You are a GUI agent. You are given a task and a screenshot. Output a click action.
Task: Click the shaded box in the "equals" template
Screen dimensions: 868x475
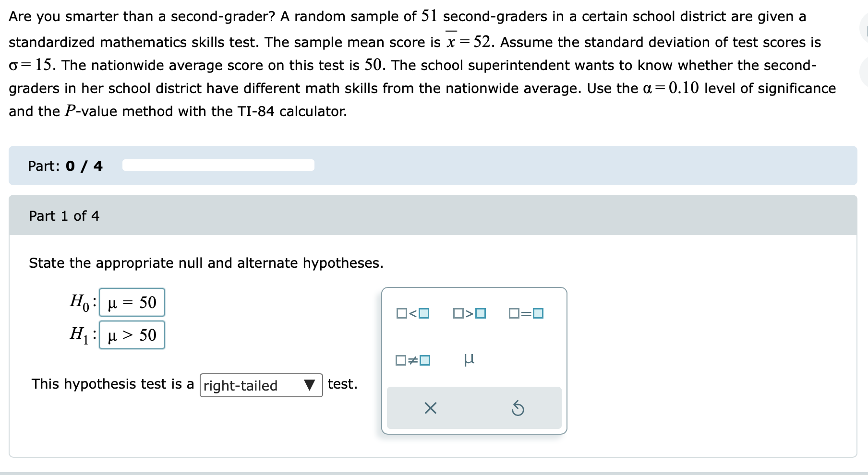click(537, 314)
